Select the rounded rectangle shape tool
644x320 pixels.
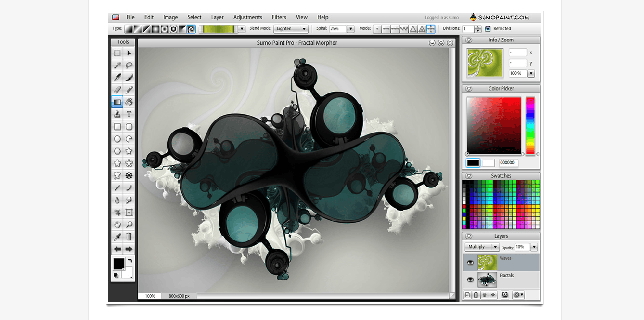point(129,127)
